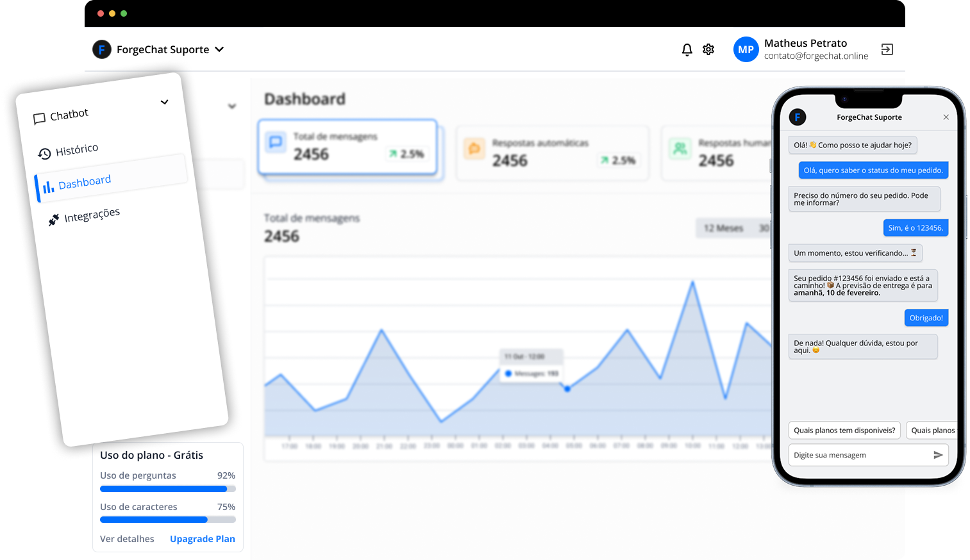Click the Integrações plug icon

[x=54, y=220]
